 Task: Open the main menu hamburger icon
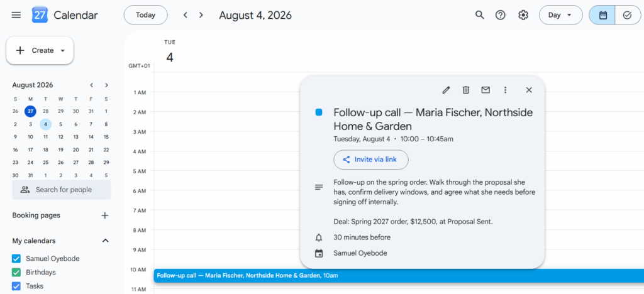(16, 15)
